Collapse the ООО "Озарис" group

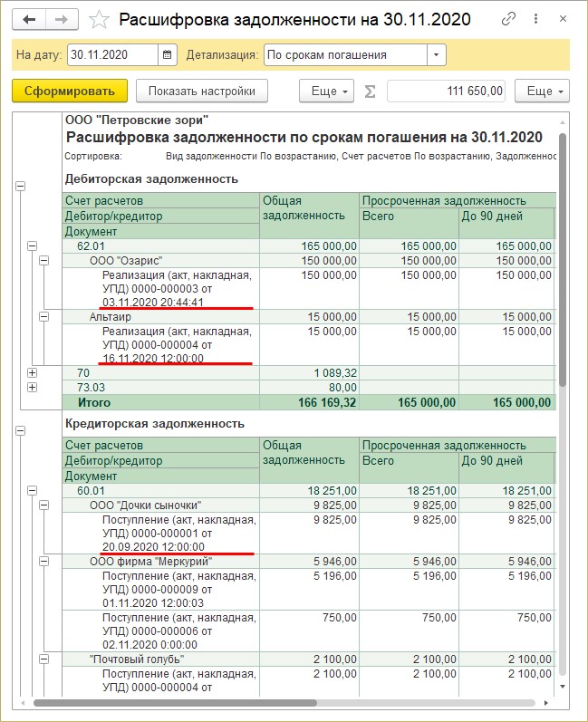point(43,261)
